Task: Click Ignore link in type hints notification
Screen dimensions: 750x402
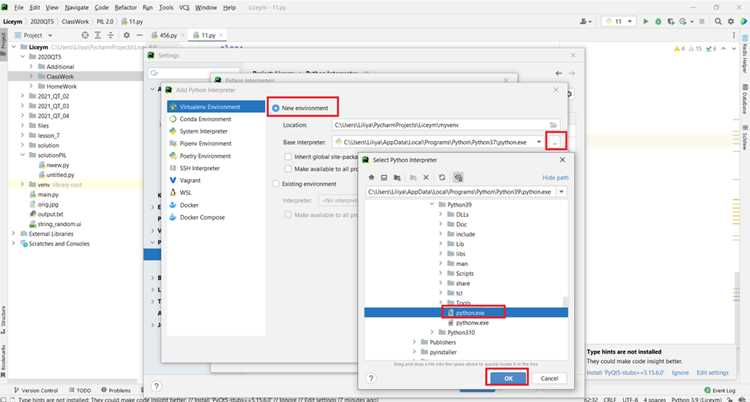Action: [680, 372]
